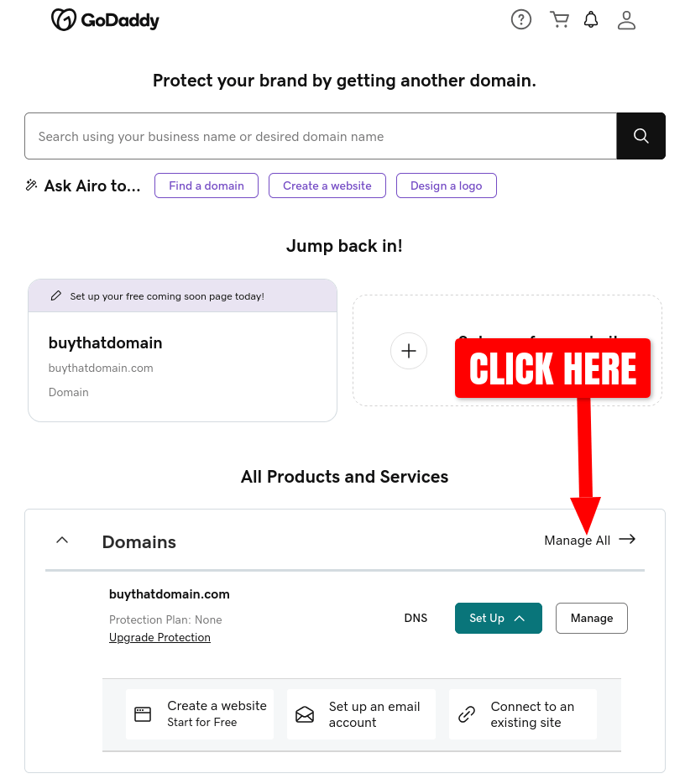Open Upgrade Protection for buythatdomain.com
The image size is (685, 784).
159,637
